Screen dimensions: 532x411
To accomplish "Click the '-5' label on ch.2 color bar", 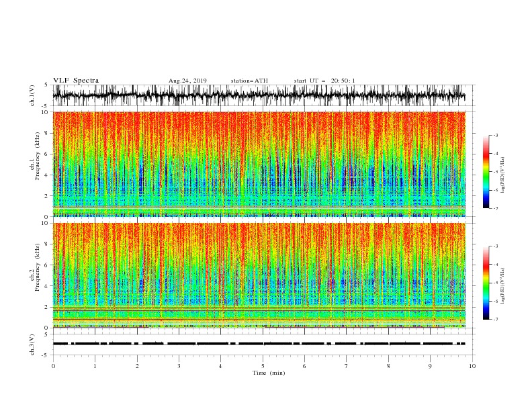I will 495,283.
